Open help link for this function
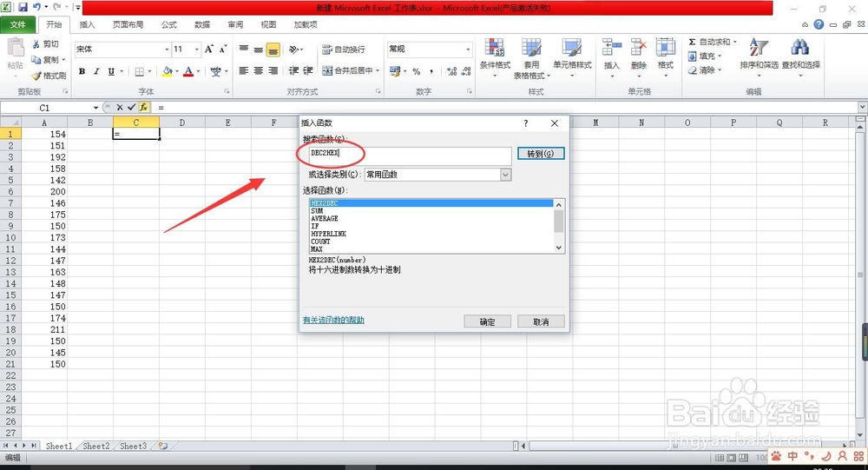868x470 pixels. (x=333, y=320)
